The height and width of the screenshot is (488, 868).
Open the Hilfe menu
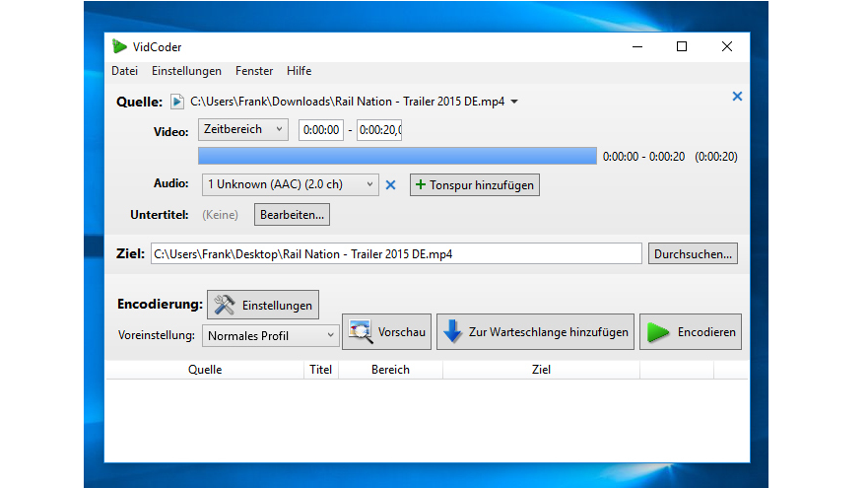point(299,71)
